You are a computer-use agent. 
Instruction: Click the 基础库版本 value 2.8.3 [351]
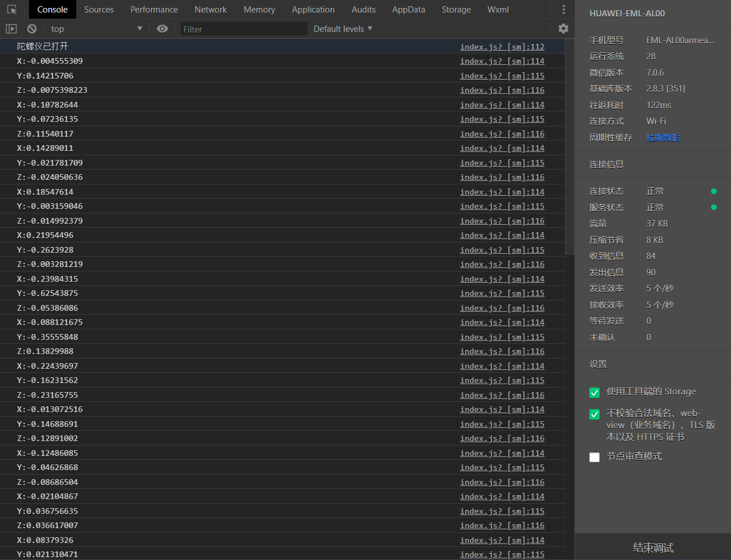(x=666, y=88)
